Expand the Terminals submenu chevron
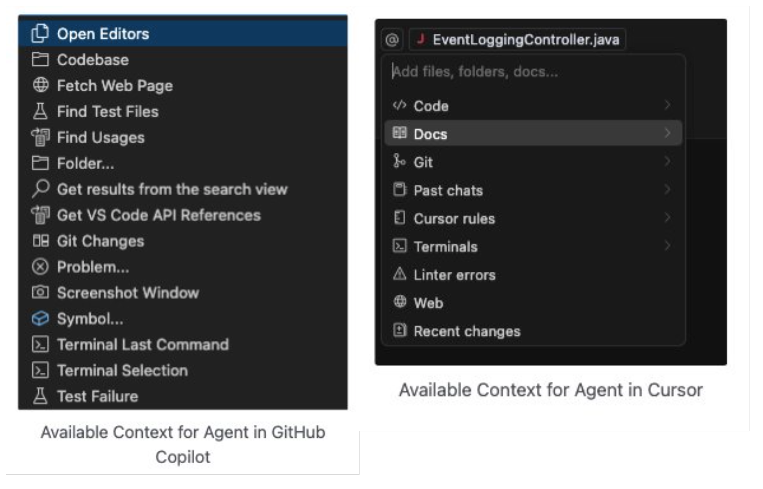This screenshot has height=489, width=763. [668, 246]
